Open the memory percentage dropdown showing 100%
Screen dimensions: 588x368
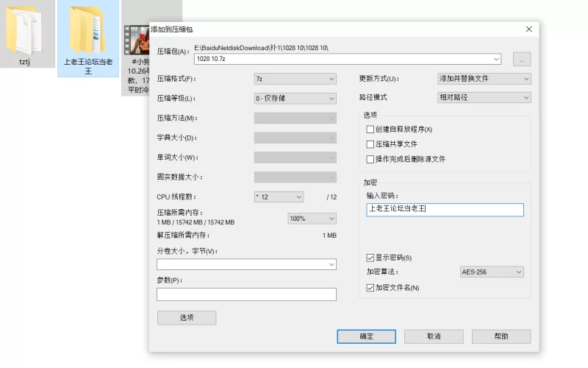pos(312,219)
